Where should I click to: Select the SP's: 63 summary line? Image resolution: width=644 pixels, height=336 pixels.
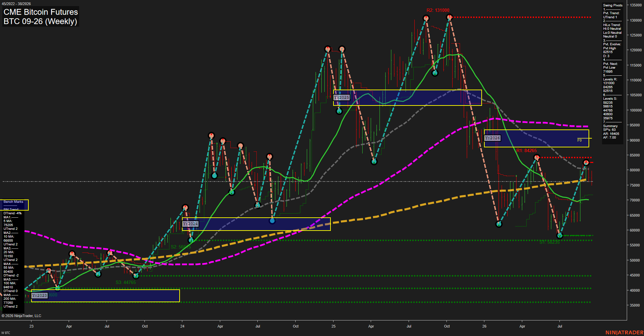pos(609,130)
